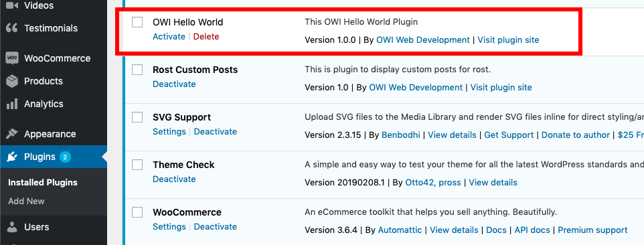The image size is (644, 245).
Task: Open the Installed Plugins submenu item
Action: 43,182
